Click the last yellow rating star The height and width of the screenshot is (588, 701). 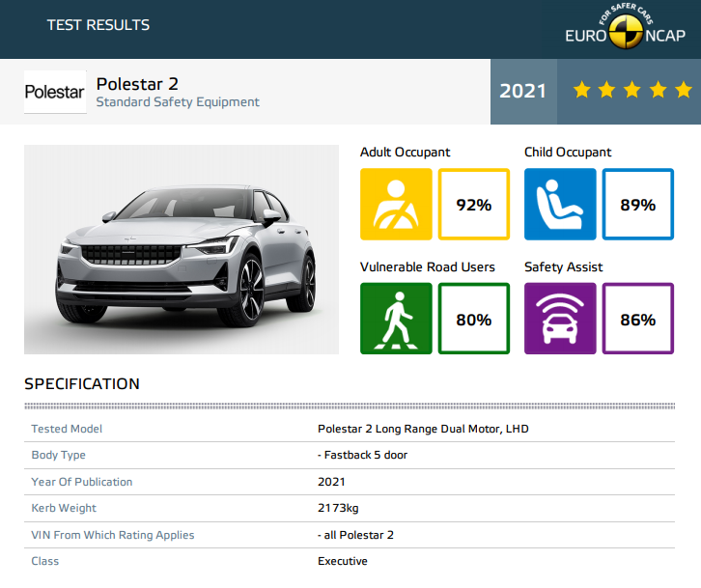tap(684, 90)
